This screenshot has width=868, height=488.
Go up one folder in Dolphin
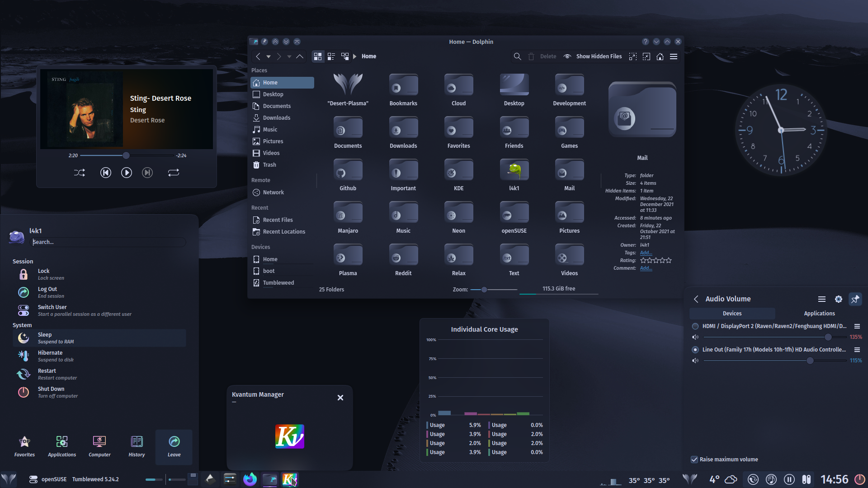click(300, 56)
